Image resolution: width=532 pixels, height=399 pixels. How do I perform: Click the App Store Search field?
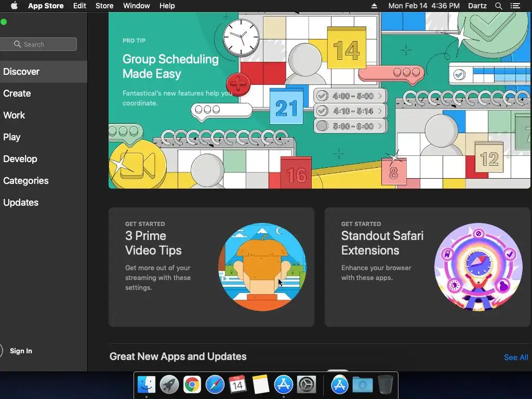pos(38,44)
